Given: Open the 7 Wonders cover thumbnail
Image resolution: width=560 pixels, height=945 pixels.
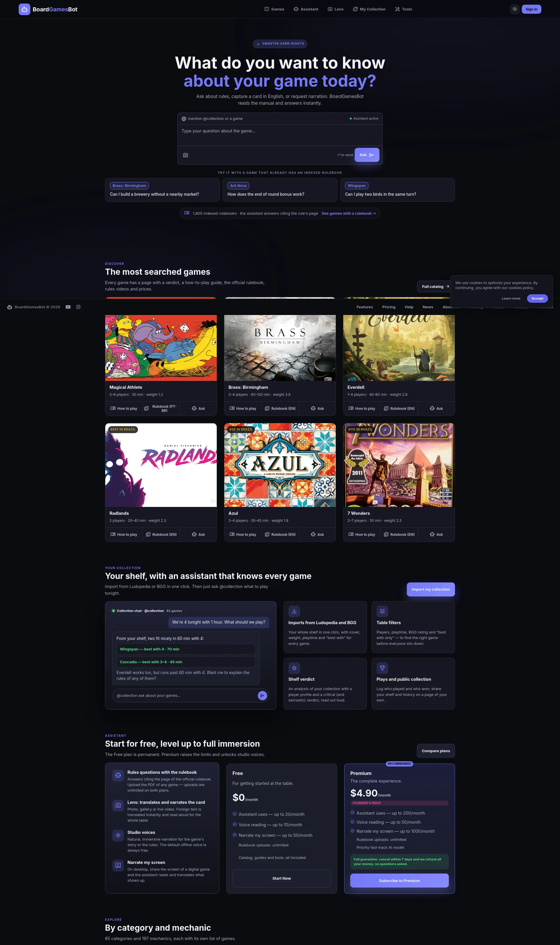Looking at the screenshot, I should coord(399,465).
